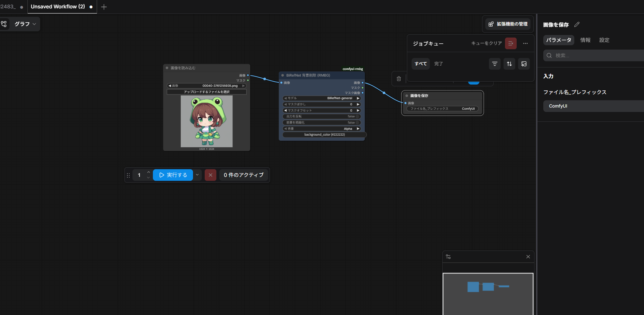Viewport: 644px width, 315px height.
Task: Decrease マスクぼかし value with left arrow
Action: [x=285, y=105]
